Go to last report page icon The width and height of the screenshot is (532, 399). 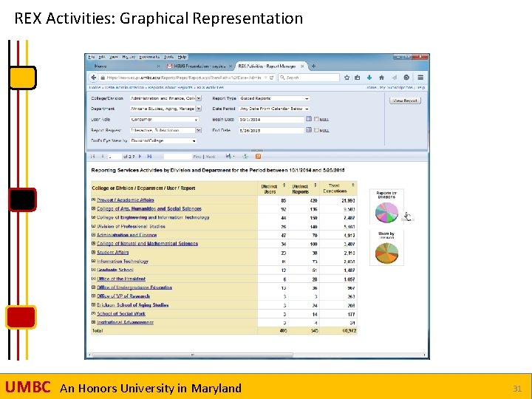[149, 157]
